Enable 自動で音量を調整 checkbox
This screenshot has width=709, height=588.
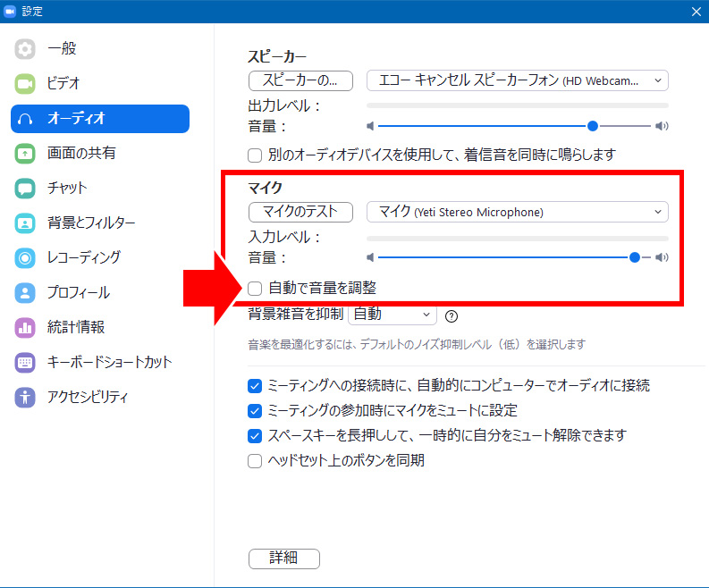click(x=256, y=289)
